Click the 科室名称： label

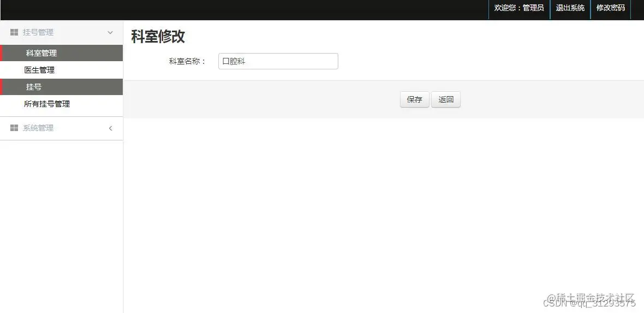pos(187,61)
